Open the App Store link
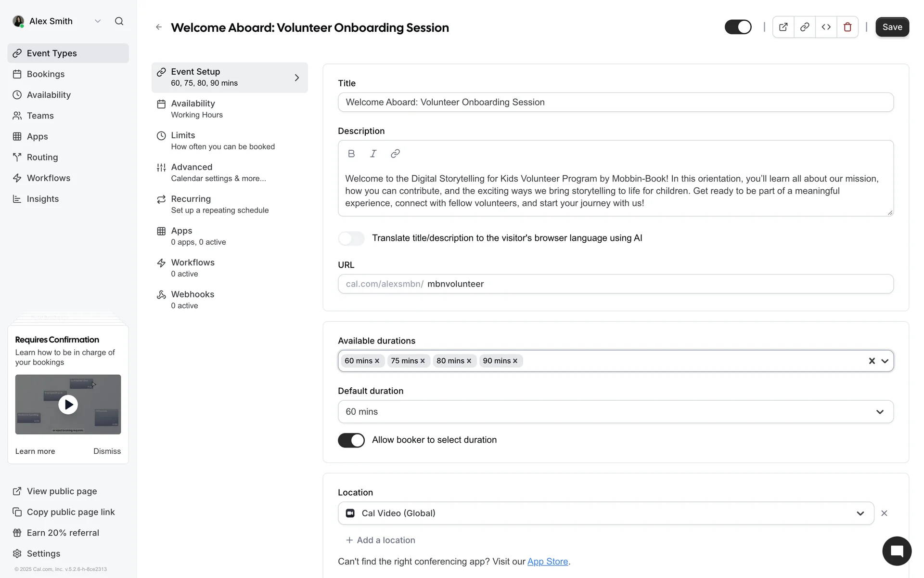Image resolution: width=924 pixels, height=578 pixels. (x=548, y=562)
